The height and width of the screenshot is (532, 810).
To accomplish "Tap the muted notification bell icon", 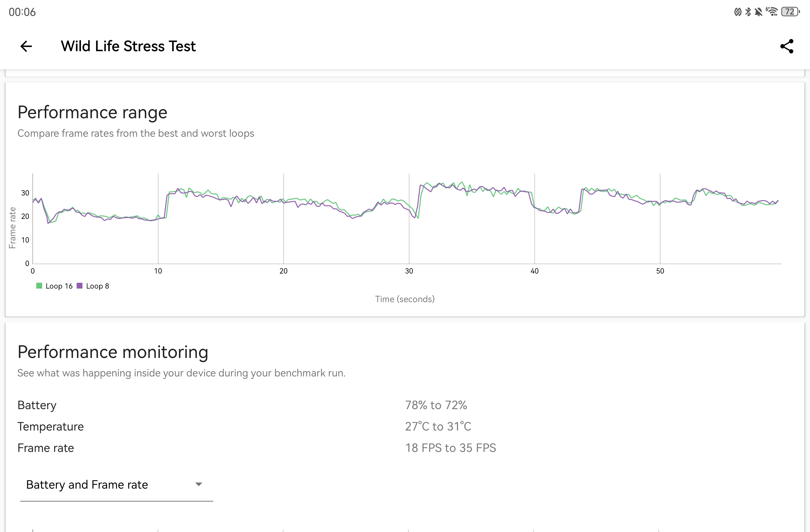I will tap(758, 12).
